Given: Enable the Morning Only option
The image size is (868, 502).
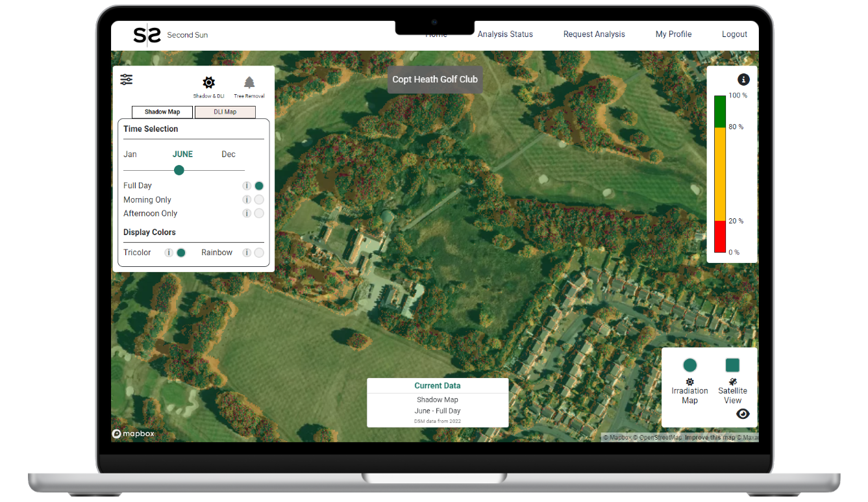Looking at the screenshot, I should pyautogui.click(x=259, y=199).
